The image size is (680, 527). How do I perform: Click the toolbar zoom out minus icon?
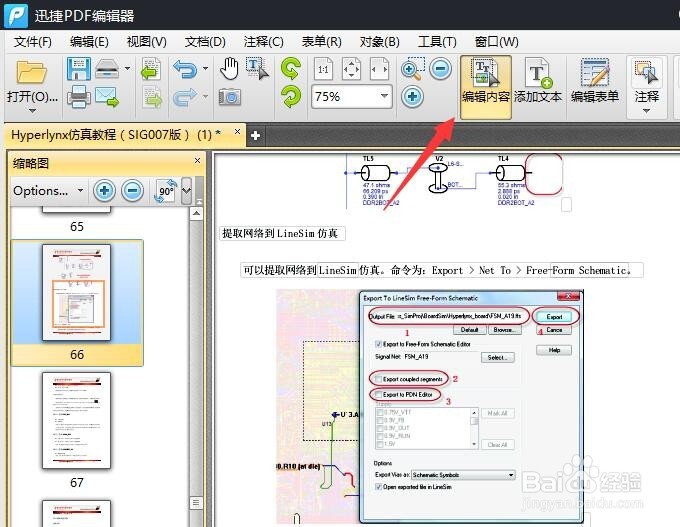[x=441, y=69]
